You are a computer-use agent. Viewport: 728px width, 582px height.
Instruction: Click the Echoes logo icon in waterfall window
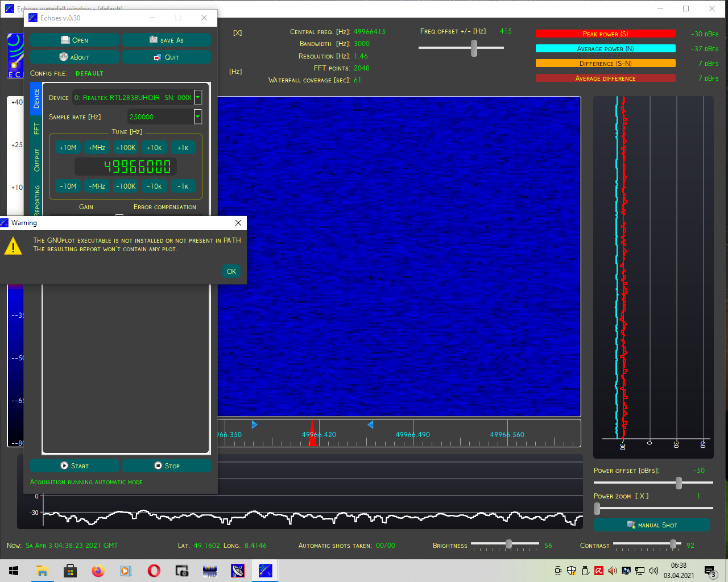(15, 55)
